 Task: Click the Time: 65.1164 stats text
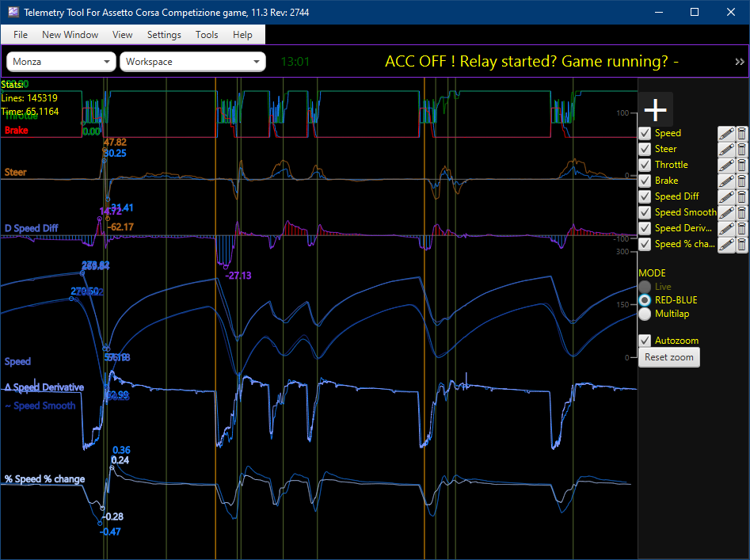(x=29, y=112)
